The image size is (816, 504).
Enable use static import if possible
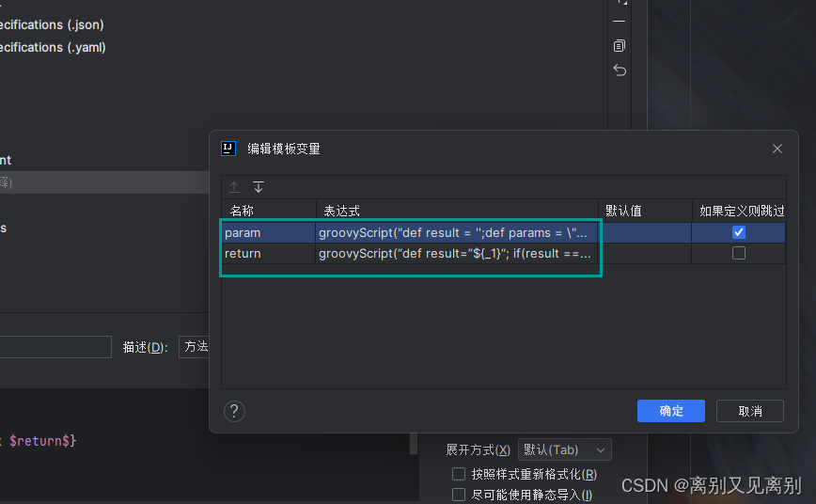[459, 494]
